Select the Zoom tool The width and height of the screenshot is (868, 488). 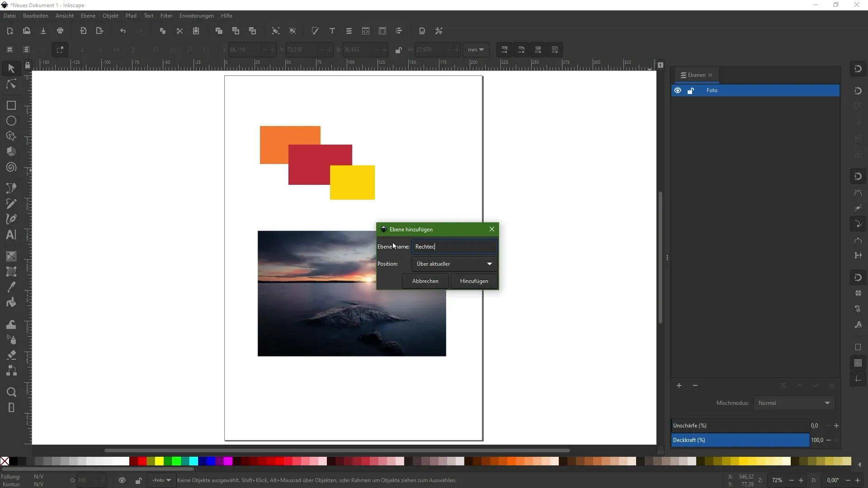tap(11, 391)
